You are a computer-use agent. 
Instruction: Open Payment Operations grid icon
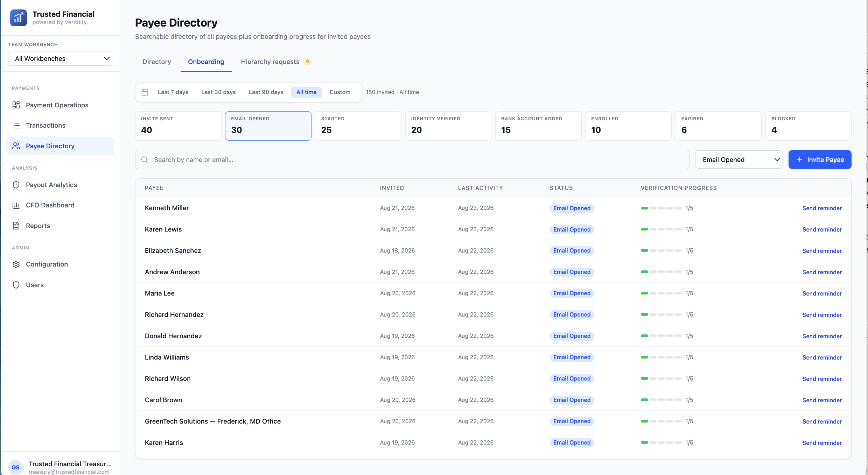coord(16,105)
